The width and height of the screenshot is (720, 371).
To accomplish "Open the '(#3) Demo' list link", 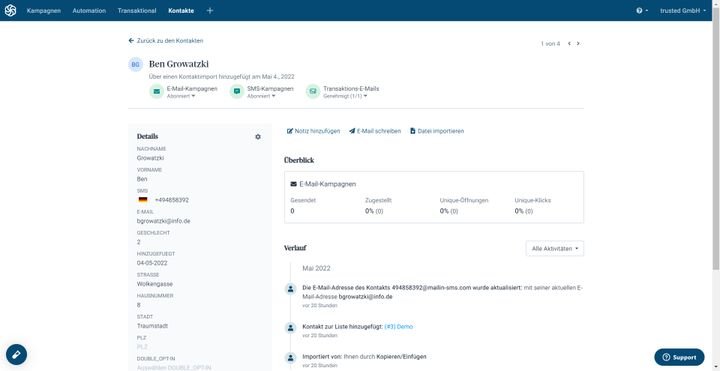I will click(399, 326).
